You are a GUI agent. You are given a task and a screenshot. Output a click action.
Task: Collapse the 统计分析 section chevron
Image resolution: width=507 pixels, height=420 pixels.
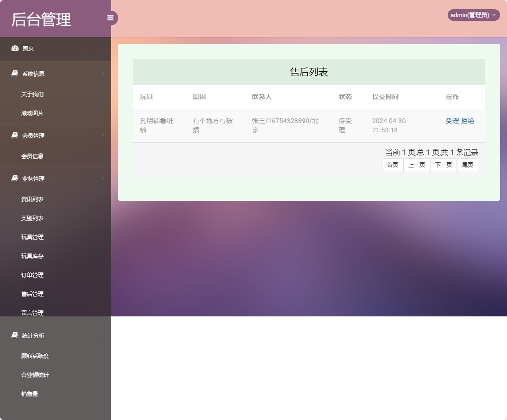pyautogui.click(x=102, y=335)
